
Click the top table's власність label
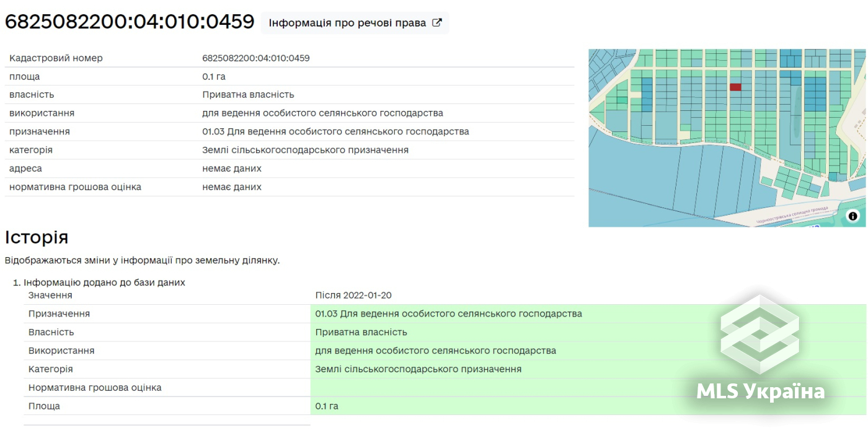[32, 95]
